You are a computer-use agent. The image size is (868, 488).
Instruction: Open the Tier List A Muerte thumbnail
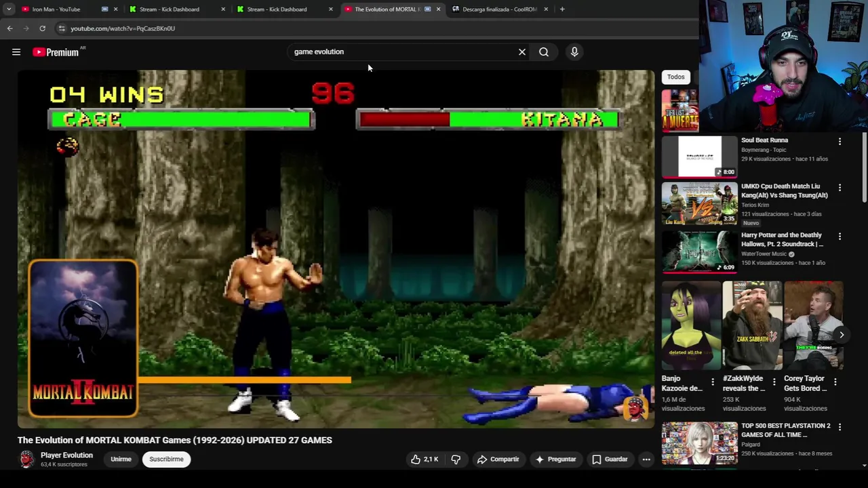click(x=679, y=110)
